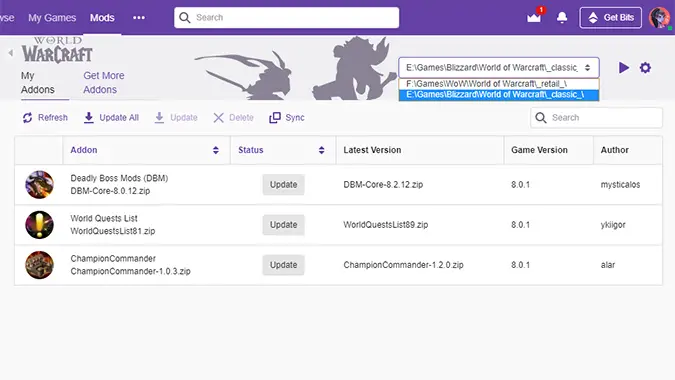The image size is (675, 380).
Task: Click the World Quests List name
Action: click(x=104, y=218)
